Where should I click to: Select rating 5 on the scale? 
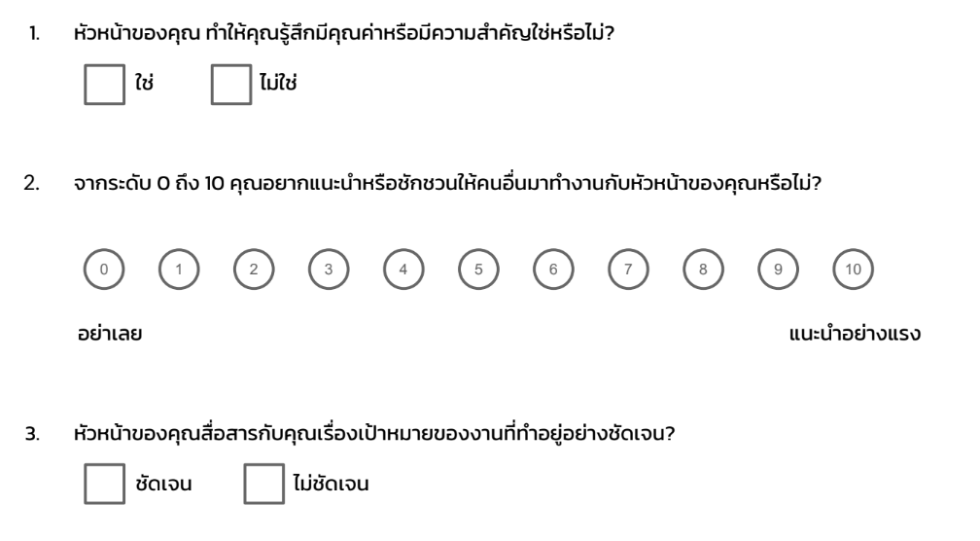tap(478, 269)
